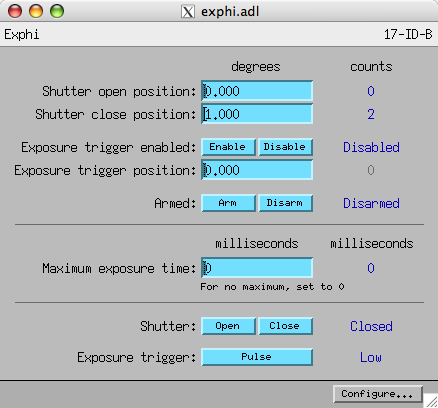The width and height of the screenshot is (438, 408).
Task: Click the green zoom window button
Action: click(57, 11)
